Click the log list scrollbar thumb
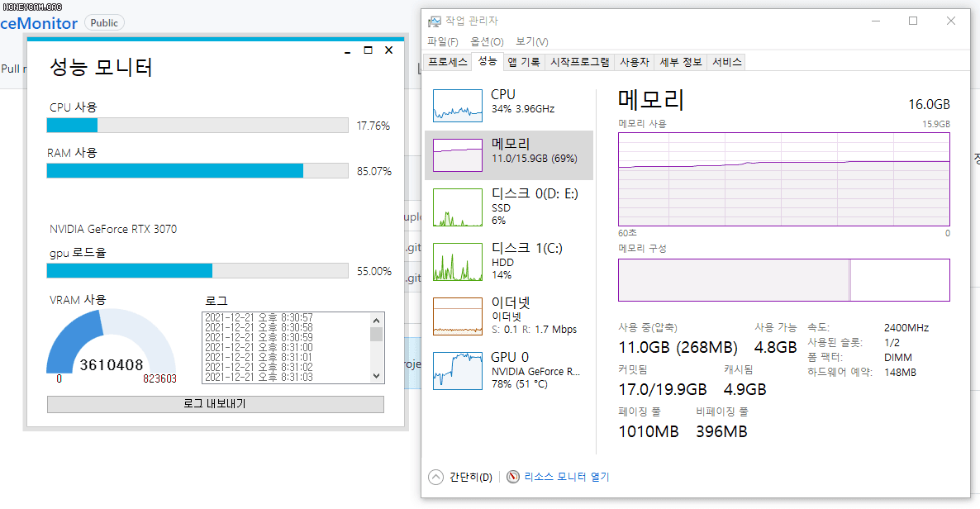This screenshot has width=980, height=509. 376,335
